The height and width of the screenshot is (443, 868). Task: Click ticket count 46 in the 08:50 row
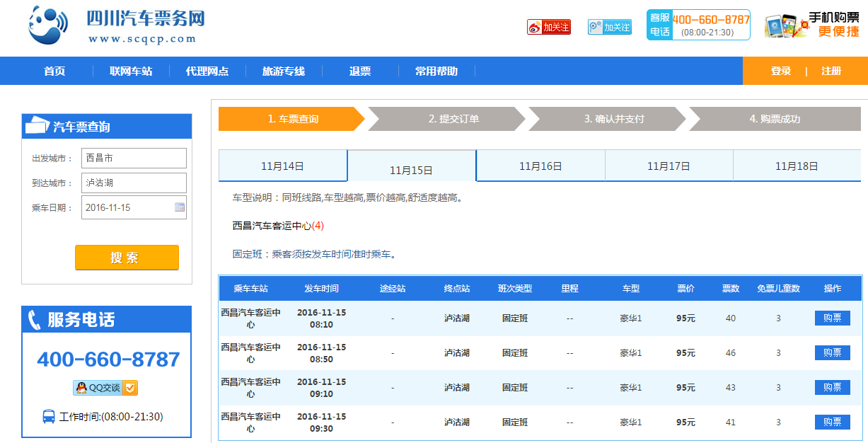[731, 353]
